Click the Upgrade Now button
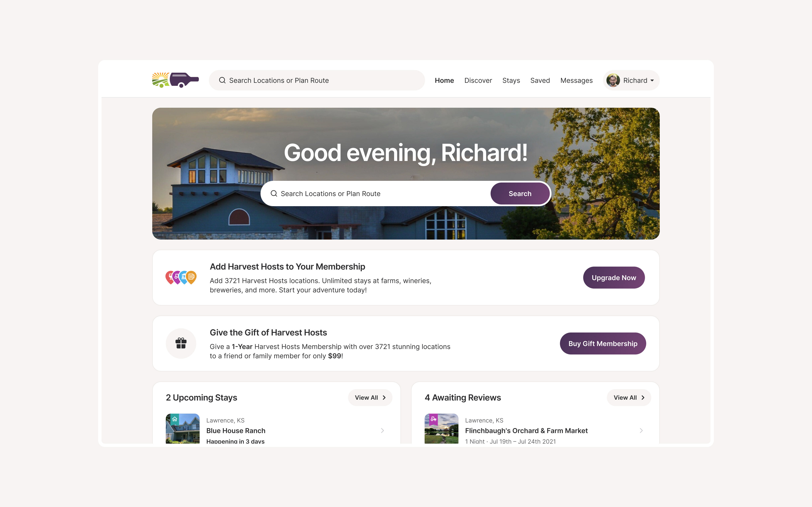812x507 pixels. tap(614, 278)
